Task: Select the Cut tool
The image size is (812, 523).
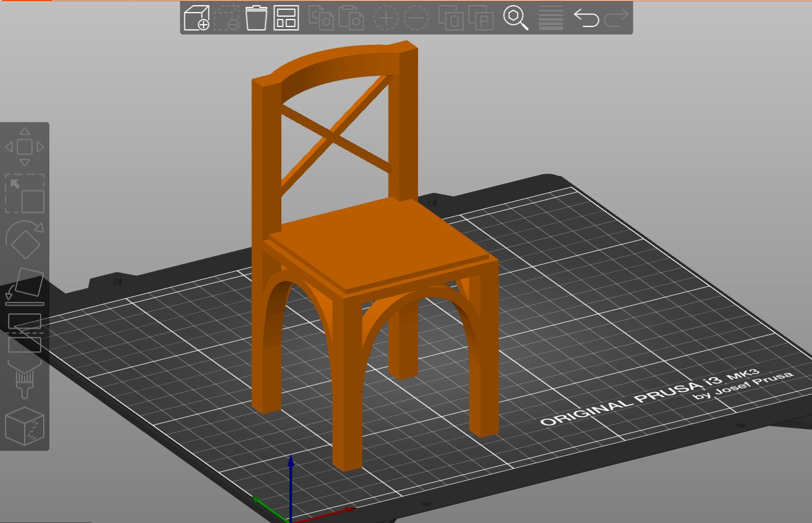Action: pos(25,333)
